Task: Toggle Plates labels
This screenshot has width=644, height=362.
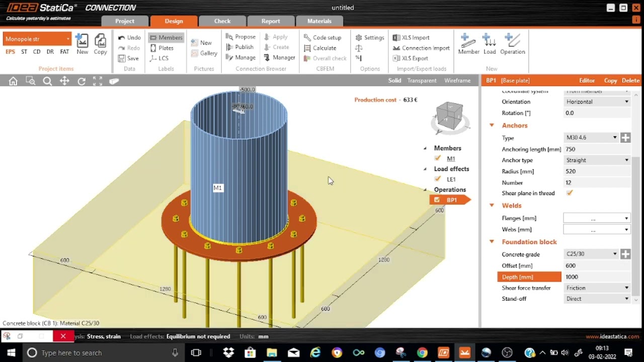Action: point(162,48)
